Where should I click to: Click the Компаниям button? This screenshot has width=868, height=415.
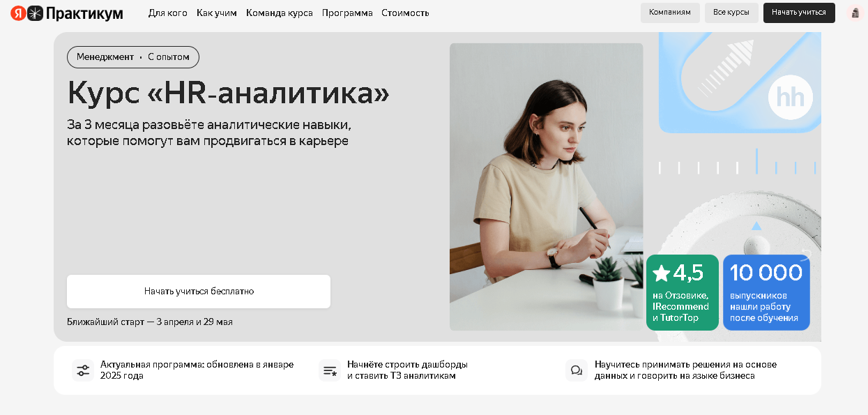point(670,13)
